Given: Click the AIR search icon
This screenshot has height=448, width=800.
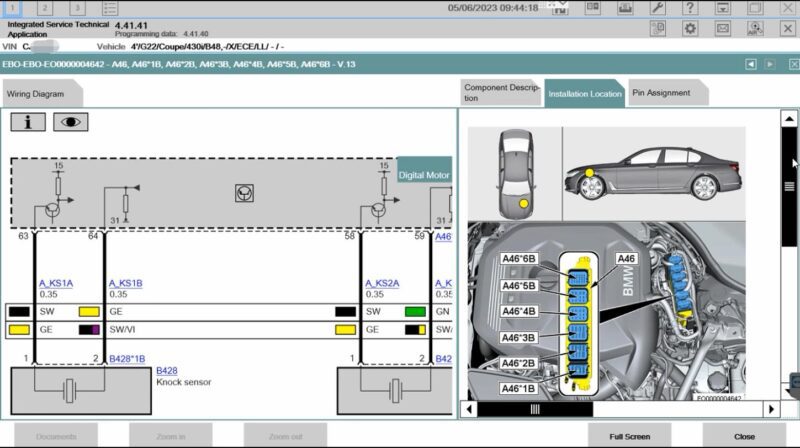Looking at the screenshot, I should (x=755, y=29).
